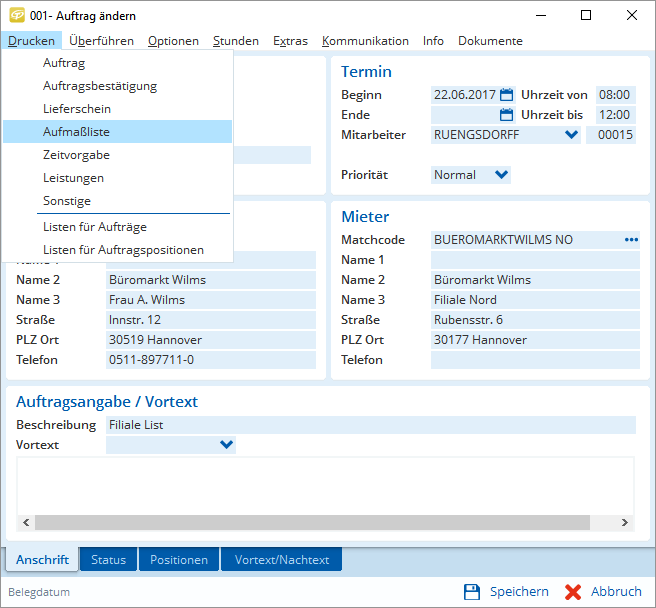Open the Optionen menu
Image resolution: width=656 pixels, height=608 pixels.
click(173, 41)
